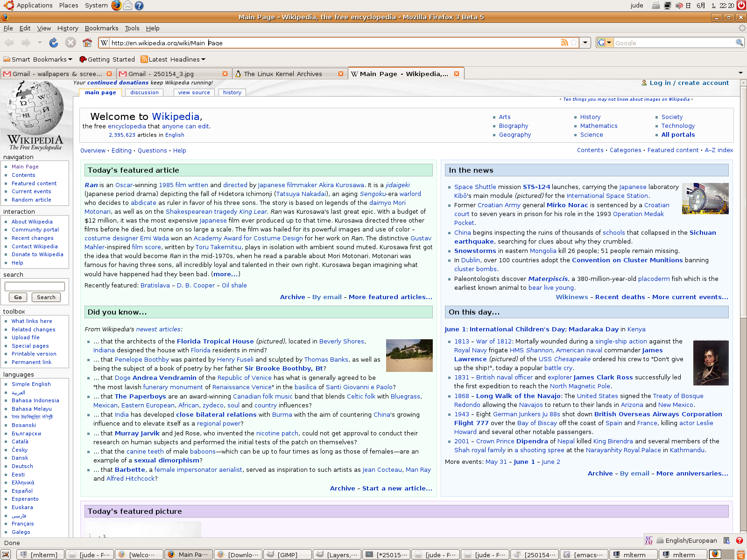Open the discussion tab of the article

coord(145,92)
